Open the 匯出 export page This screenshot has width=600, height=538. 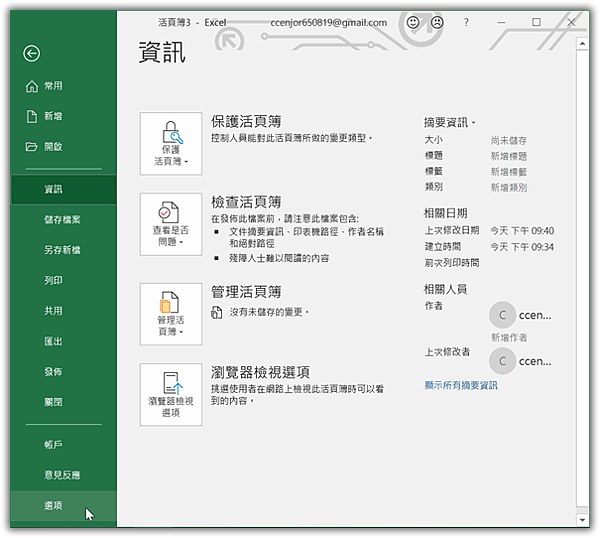pos(64,341)
